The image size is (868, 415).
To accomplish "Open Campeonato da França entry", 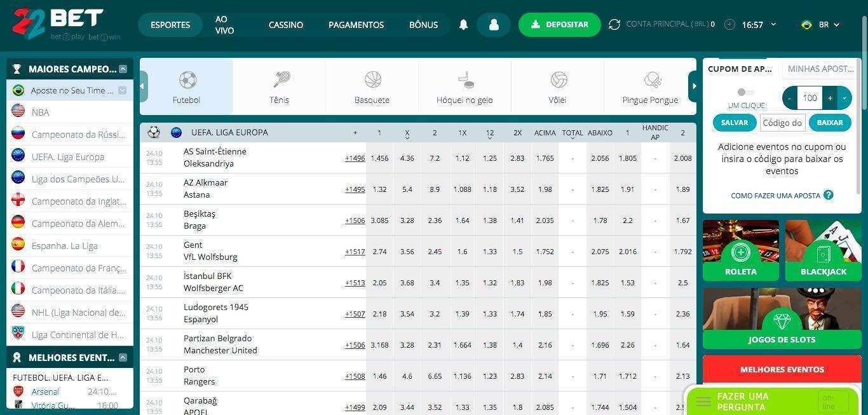I will (x=70, y=268).
